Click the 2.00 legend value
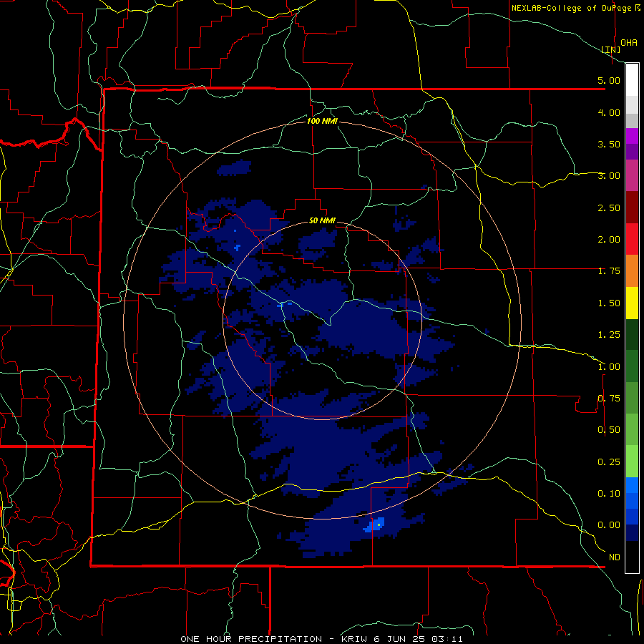The height and width of the screenshot is (644, 644). pos(609,240)
